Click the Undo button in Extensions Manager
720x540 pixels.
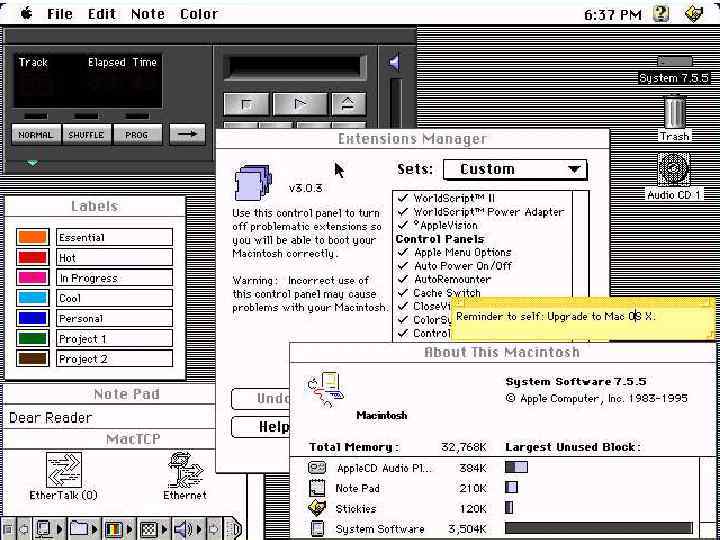[x=261, y=398]
